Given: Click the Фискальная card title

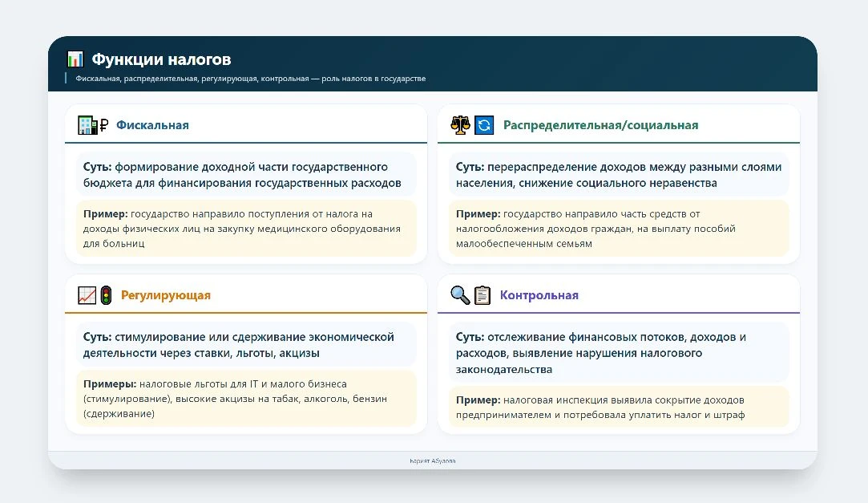Looking at the screenshot, I should click(152, 125).
